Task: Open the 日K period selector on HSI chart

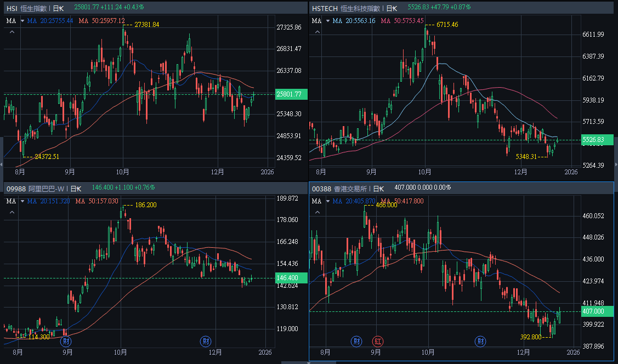Action: click(x=58, y=8)
